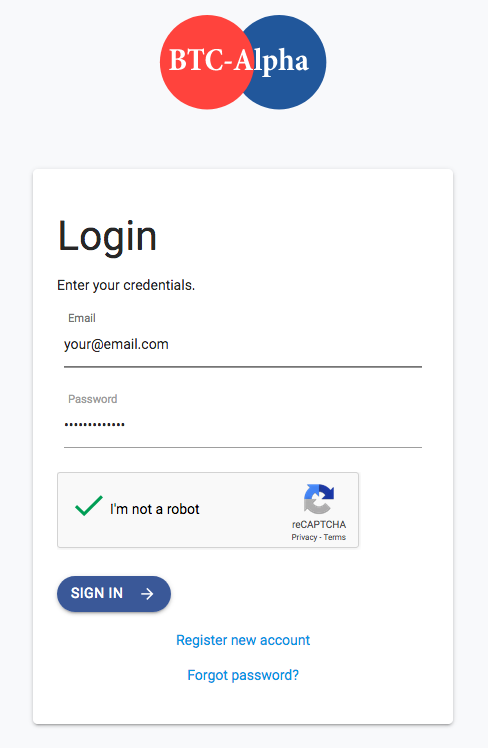Focus the Password input field
This screenshot has height=748, width=488.
243,426
